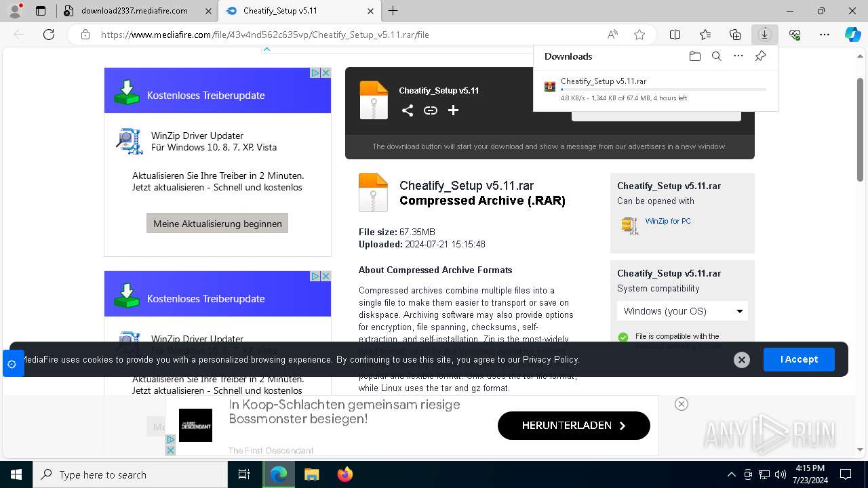868x488 pixels.
Task: Toggle the Downloads toolbar button
Action: (x=764, y=35)
